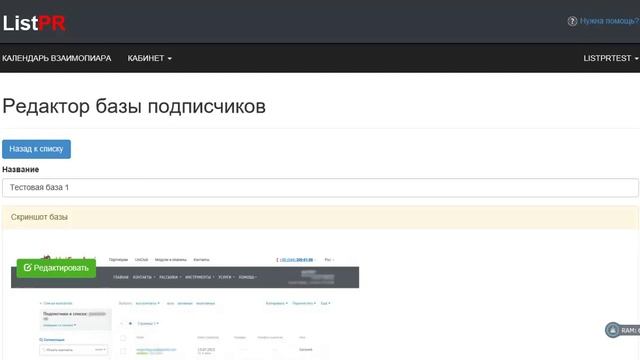Click the green Редактировать button

point(56,268)
